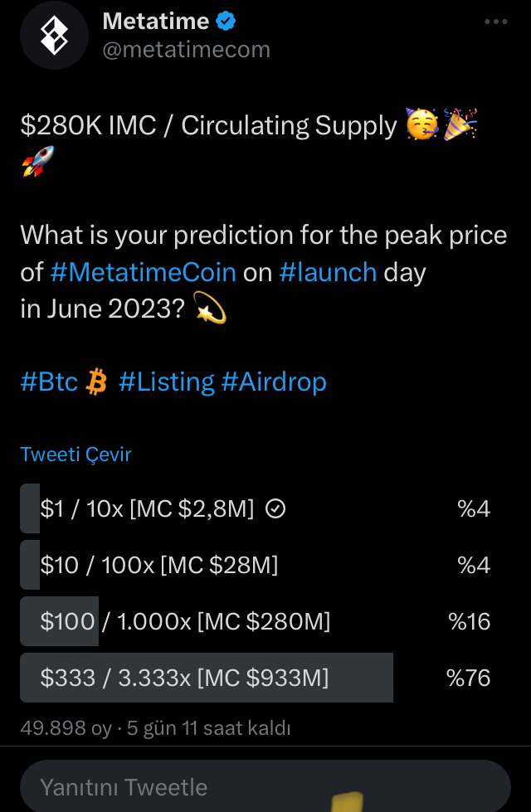Open the three-dot tweet options menu
The height and width of the screenshot is (812, 531).
pyautogui.click(x=496, y=22)
